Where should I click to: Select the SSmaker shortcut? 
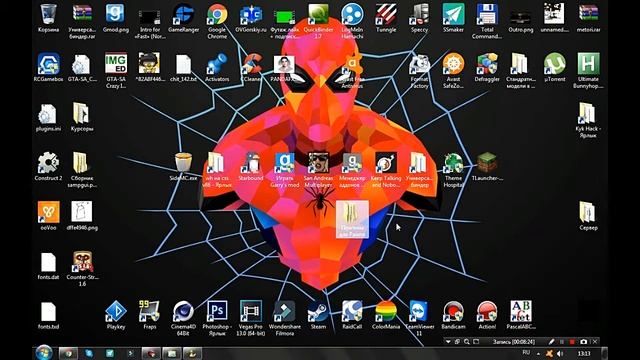[453, 18]
